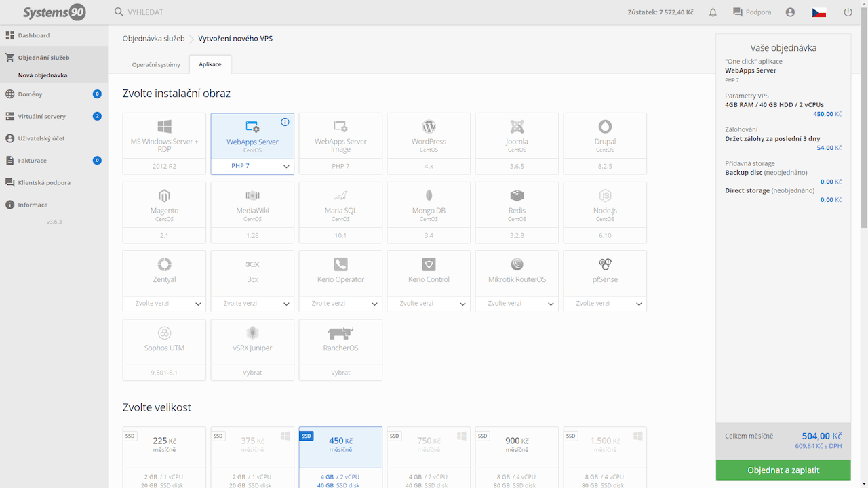Image resolution: width=868 pixels, height=488 pixels.
Task: Open 3cx Zvolte verzi dropdown
Action: [252, 304]
